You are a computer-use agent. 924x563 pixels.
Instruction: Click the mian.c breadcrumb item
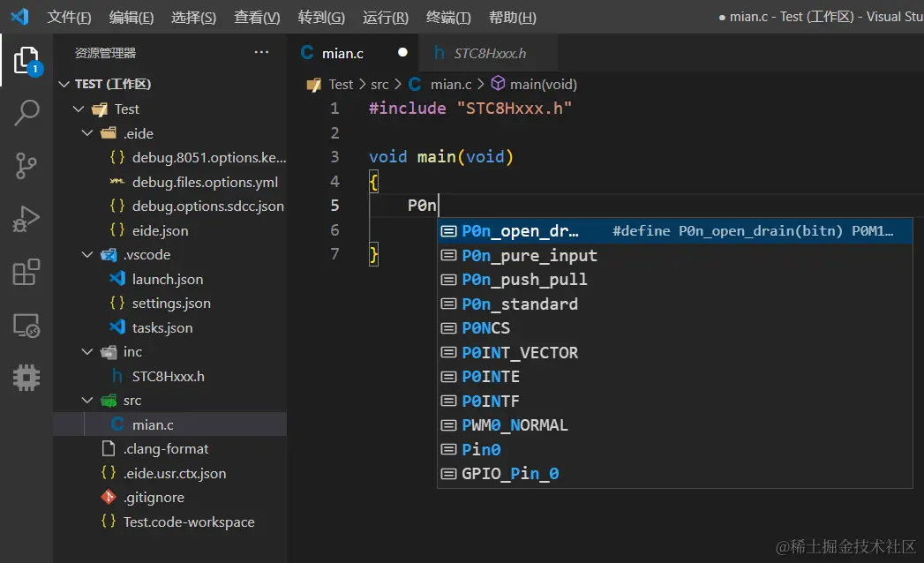click(x=451, y=85)
